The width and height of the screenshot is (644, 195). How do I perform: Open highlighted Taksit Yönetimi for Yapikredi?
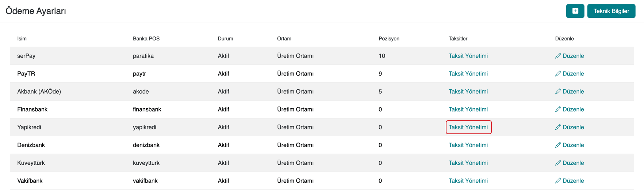[468, 127]
